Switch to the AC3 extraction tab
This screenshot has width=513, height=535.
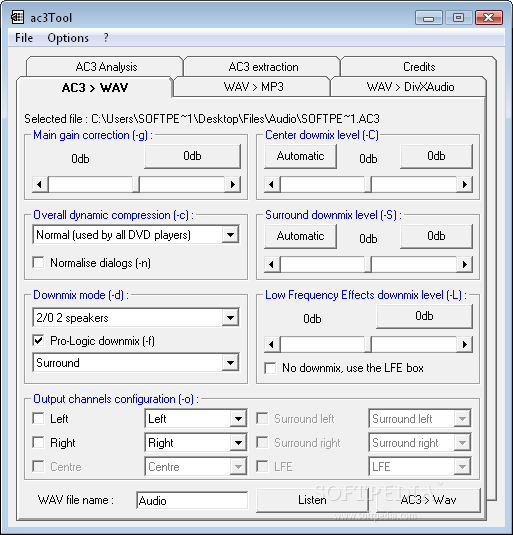click(x=263, y=67)
